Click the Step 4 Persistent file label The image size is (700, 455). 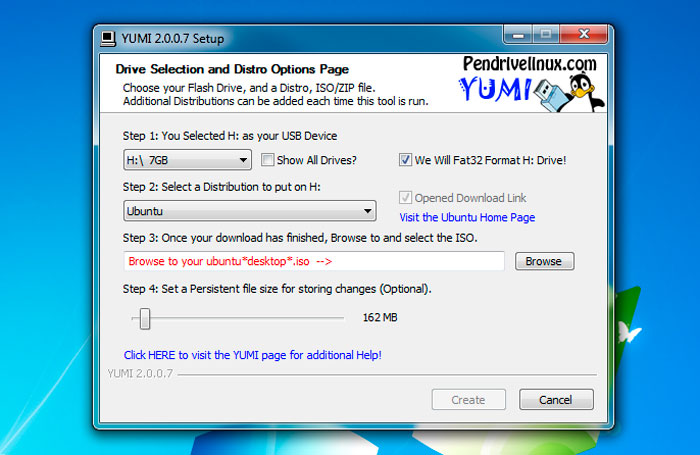click(x=277, y=289)
